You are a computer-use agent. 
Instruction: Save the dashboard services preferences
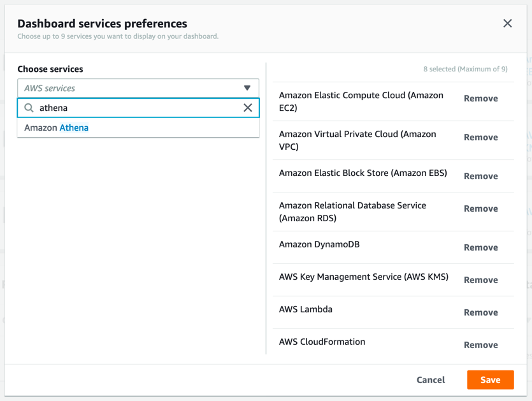click(x=490, y=380)
